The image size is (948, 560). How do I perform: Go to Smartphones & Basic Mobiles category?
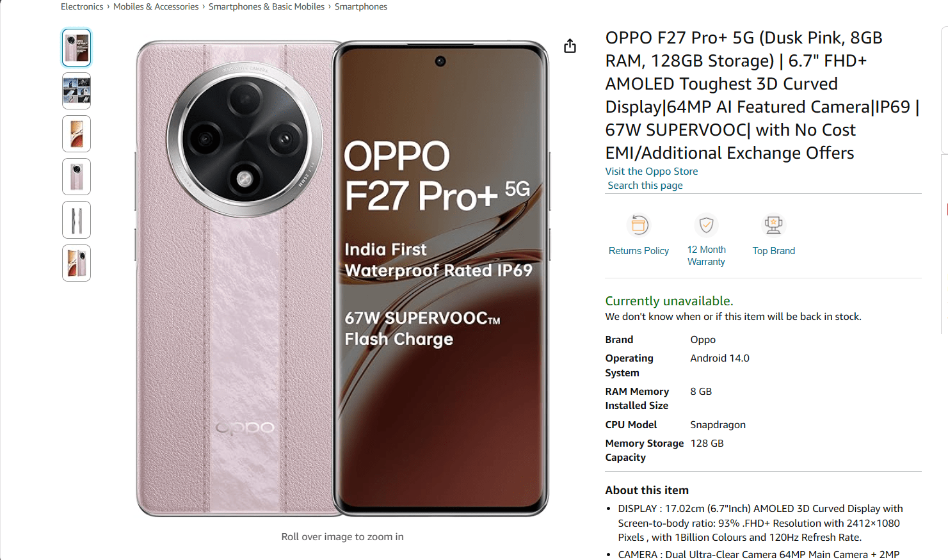[266, 6]
